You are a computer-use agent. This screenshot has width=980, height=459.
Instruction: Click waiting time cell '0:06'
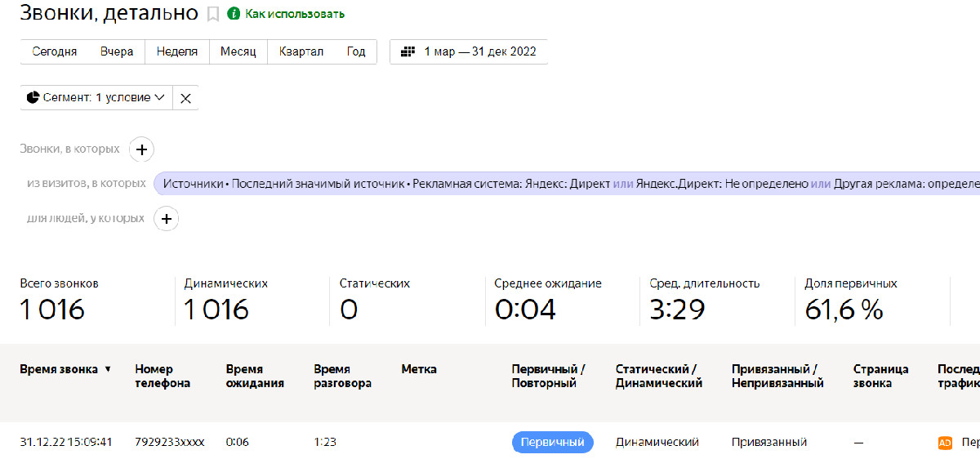click(x=238, y=442)
